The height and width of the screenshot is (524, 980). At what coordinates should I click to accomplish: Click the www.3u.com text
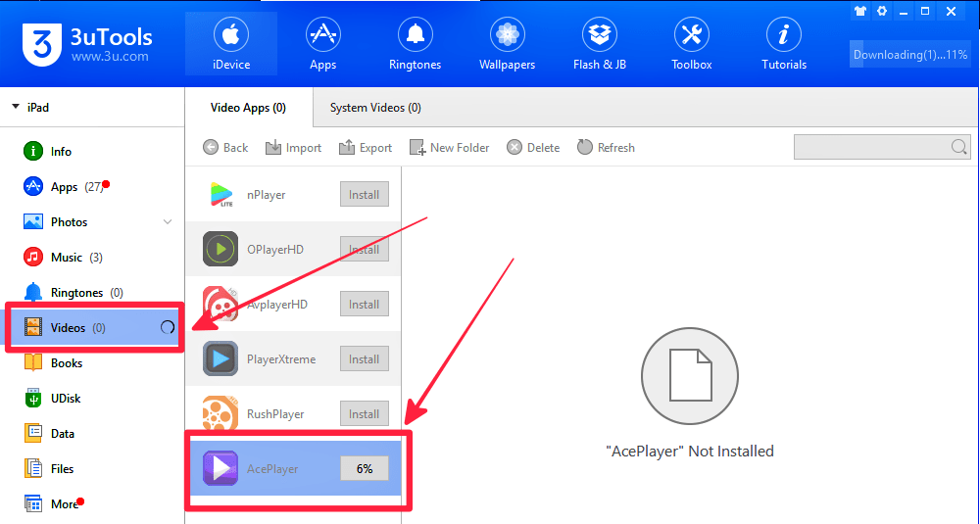point(110,56)
